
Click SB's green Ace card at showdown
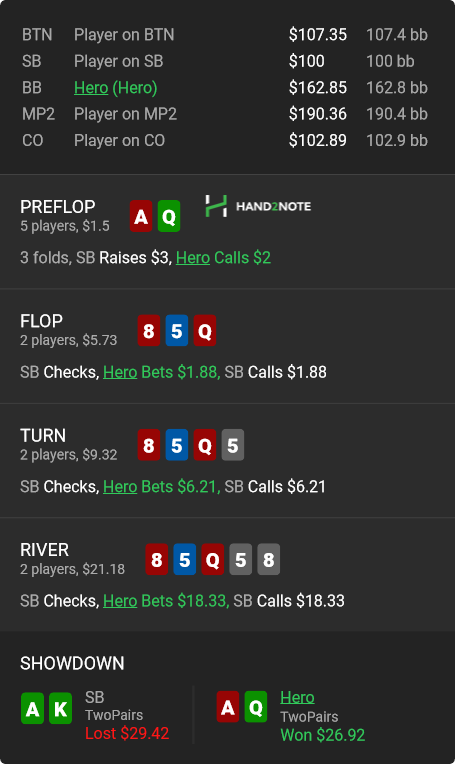point(33,708)
